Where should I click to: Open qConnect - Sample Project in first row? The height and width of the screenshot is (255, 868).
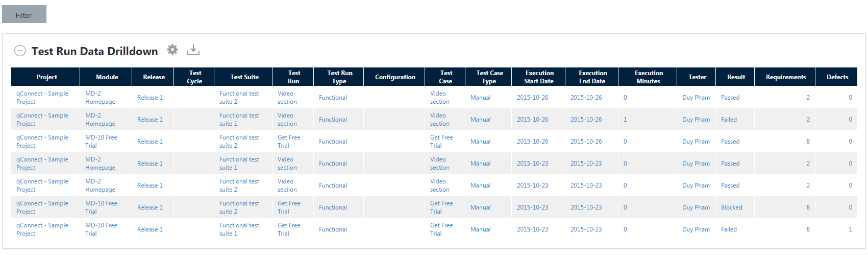point(42,98)
